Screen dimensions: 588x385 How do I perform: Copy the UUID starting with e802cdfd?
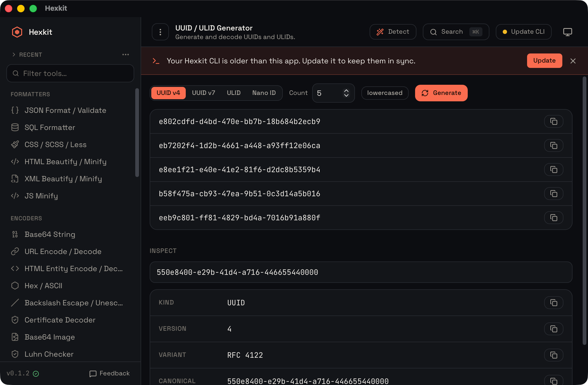pos(554,121)
